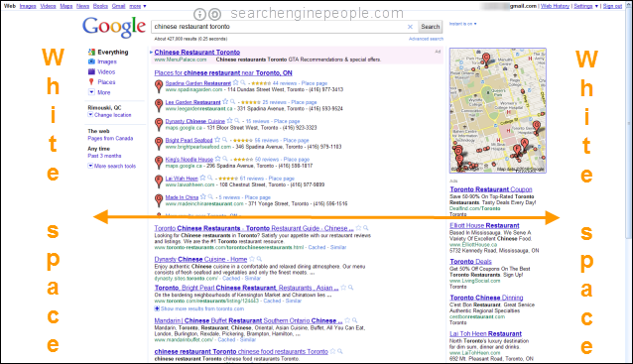Preview Toronto Chinese Restaurants guide with magnifier icon
633x364 pixels.
[x=365, y=228]
